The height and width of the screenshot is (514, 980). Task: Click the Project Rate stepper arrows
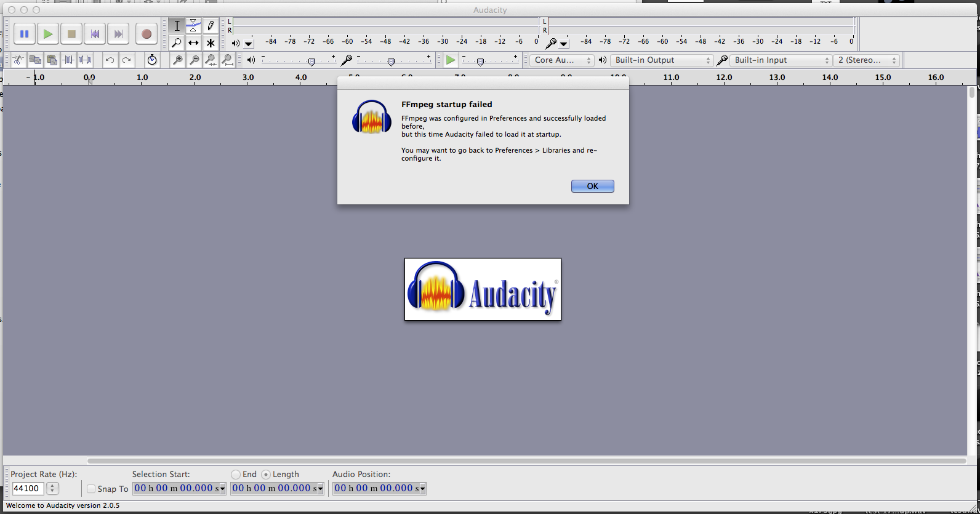[x=52, y=488]
